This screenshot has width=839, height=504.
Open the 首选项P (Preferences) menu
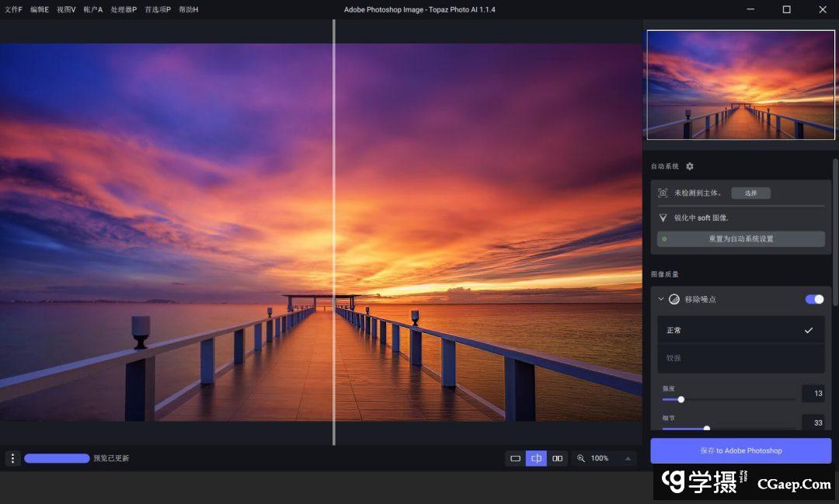[x=157, y=9]
